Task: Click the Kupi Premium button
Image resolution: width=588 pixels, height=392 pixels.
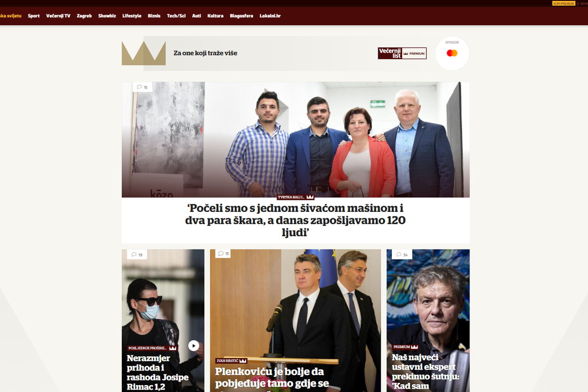Action: coord(564,3)
